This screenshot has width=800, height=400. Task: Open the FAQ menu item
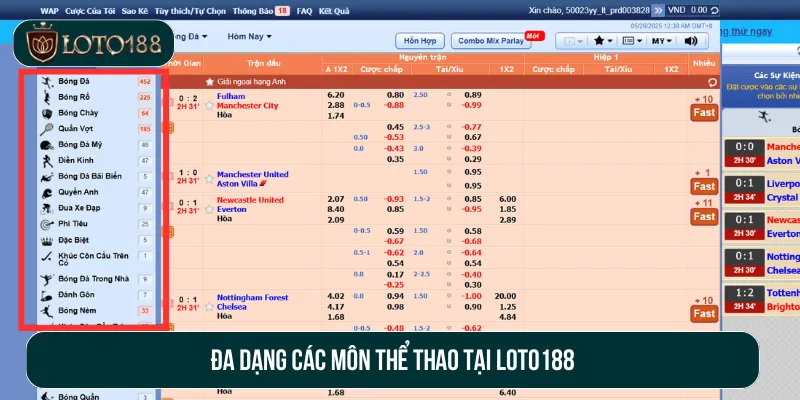click(304, 11)
